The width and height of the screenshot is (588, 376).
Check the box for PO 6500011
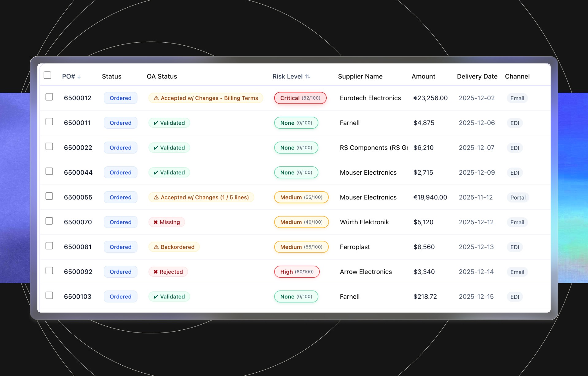tap(49, 122)
